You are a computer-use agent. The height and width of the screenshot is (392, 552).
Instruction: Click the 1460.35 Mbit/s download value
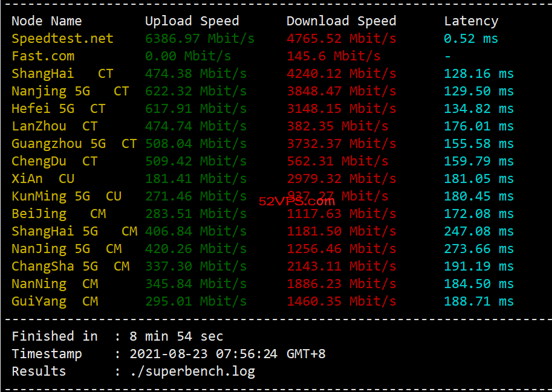pos(342,302)
